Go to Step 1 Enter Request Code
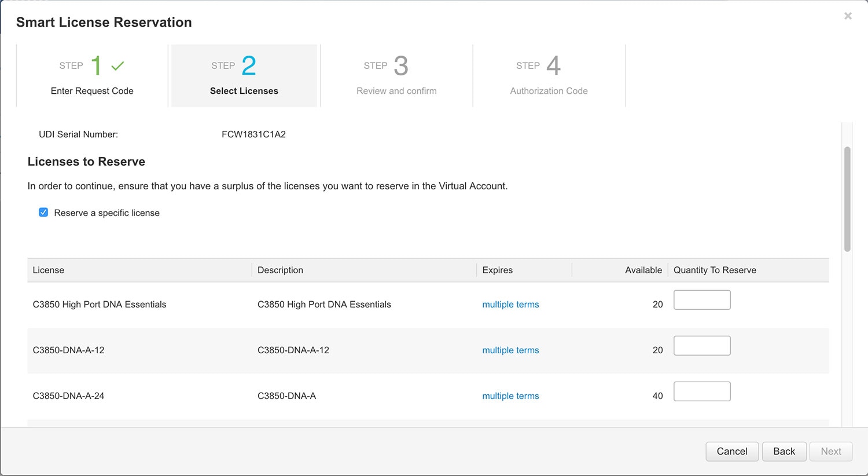The image size is (868, 476). tap(92, 76)
